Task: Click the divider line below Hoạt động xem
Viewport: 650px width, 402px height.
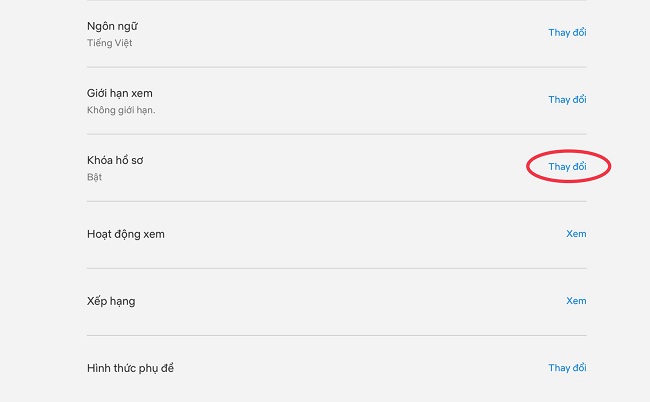Action: tap(336, 268)
